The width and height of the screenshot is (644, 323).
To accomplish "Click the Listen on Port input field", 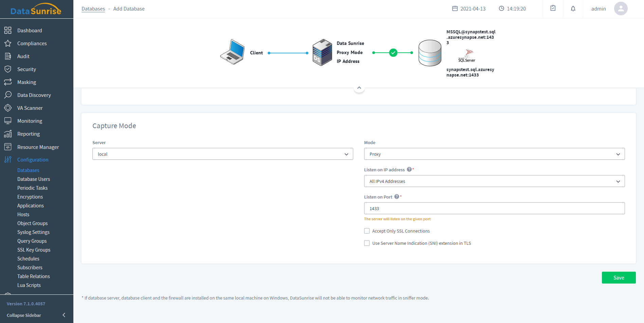I will 494,208.
